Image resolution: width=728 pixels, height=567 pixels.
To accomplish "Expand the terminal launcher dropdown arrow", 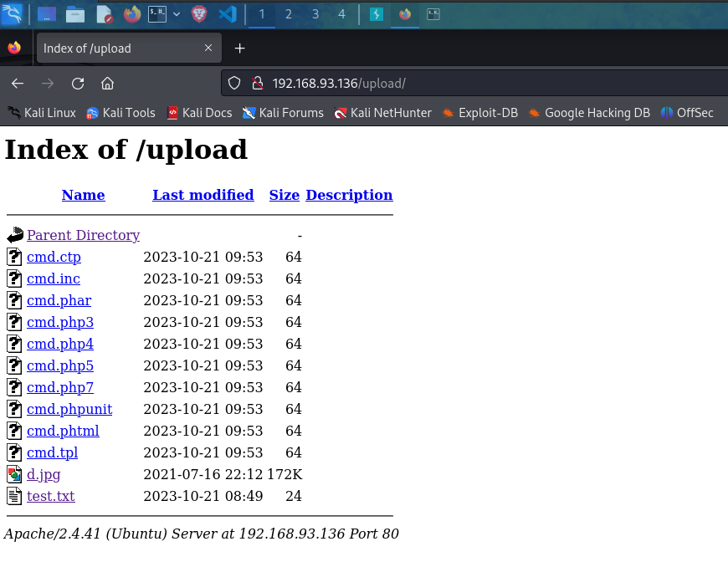I will click(x=177, y=14).
